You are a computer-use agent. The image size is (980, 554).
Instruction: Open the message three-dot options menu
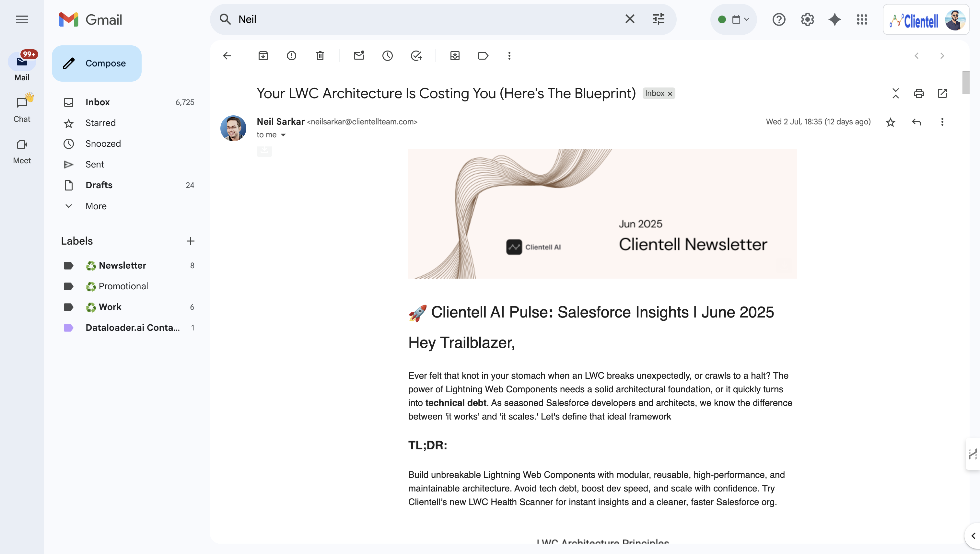tap(942, 122)
